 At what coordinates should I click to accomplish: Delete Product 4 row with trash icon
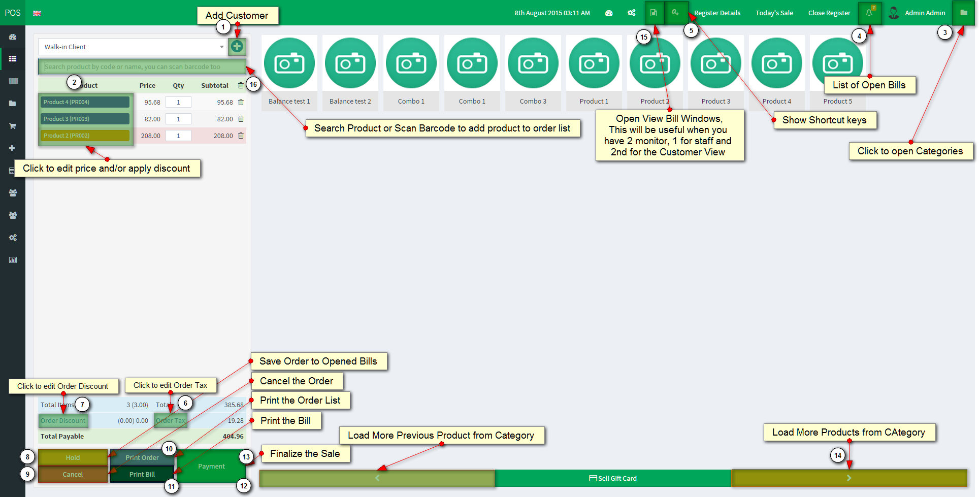[241, 102]
